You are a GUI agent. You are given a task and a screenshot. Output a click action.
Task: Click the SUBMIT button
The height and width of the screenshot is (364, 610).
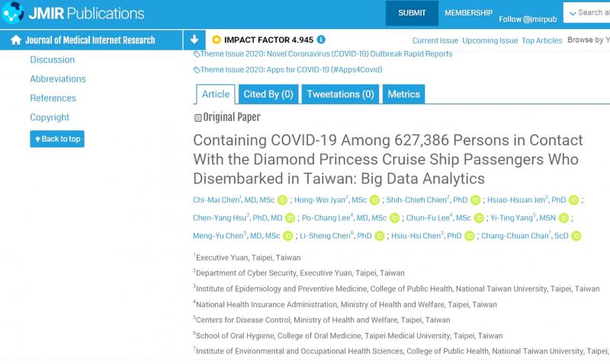(412, 13)
